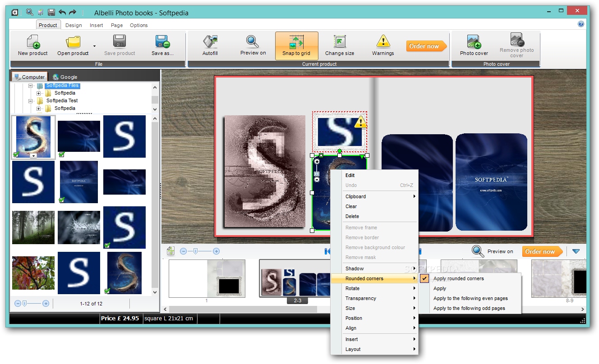Open the Change size tool
The image size is (599, 364).
pos(340,45)
